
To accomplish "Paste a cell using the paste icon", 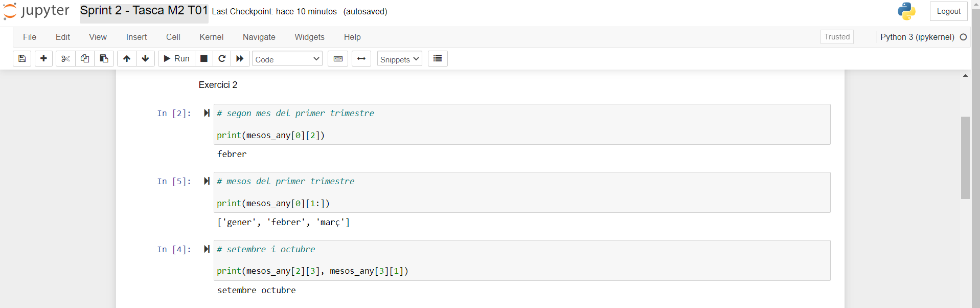I will pyautogui.click(x=104, y=58).
